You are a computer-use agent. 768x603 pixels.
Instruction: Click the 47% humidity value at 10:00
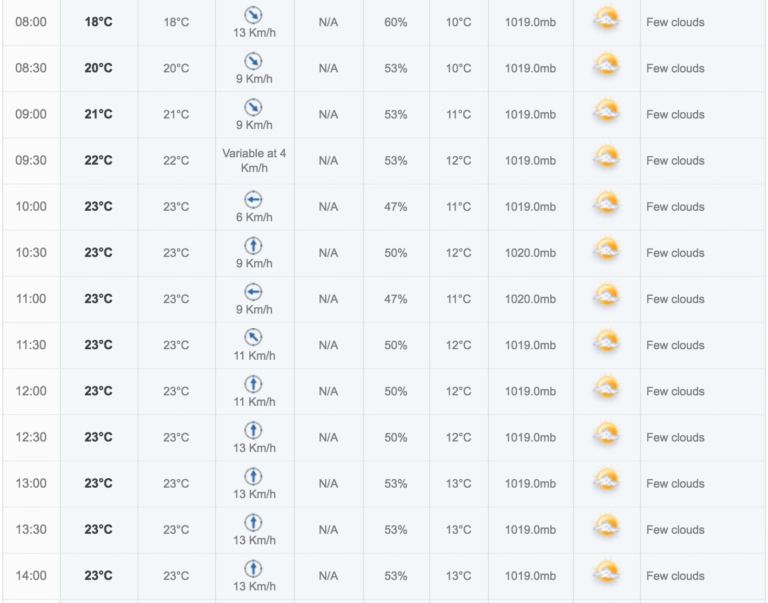point(396,207)
